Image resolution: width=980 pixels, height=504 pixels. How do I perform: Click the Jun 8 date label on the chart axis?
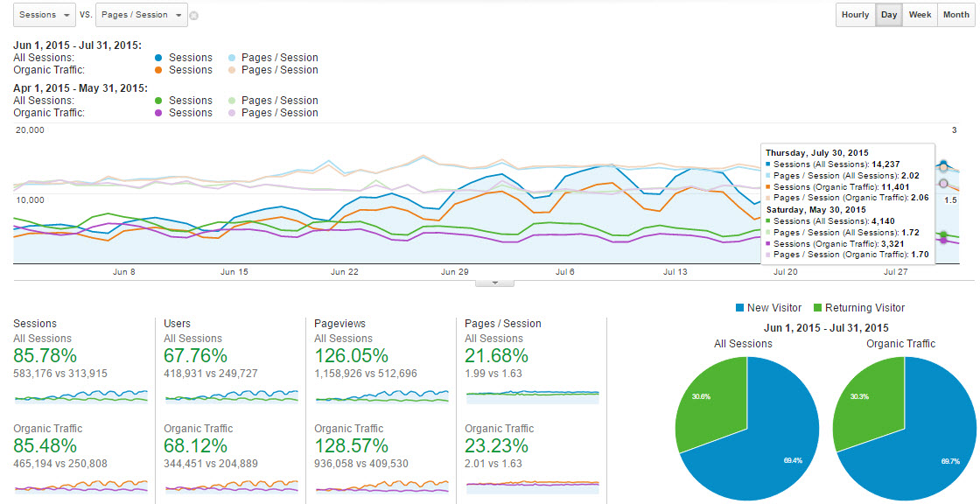pos(123,272)
